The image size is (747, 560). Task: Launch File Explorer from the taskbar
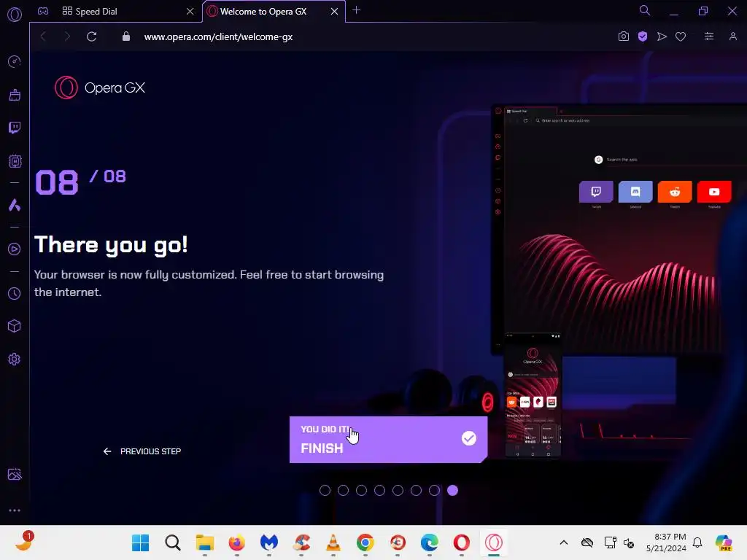click(205, 542)
